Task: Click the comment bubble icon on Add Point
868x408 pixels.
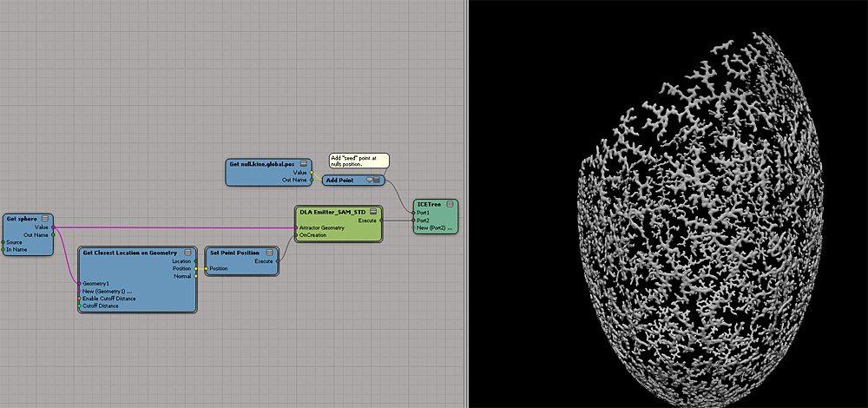Action: 370,180
